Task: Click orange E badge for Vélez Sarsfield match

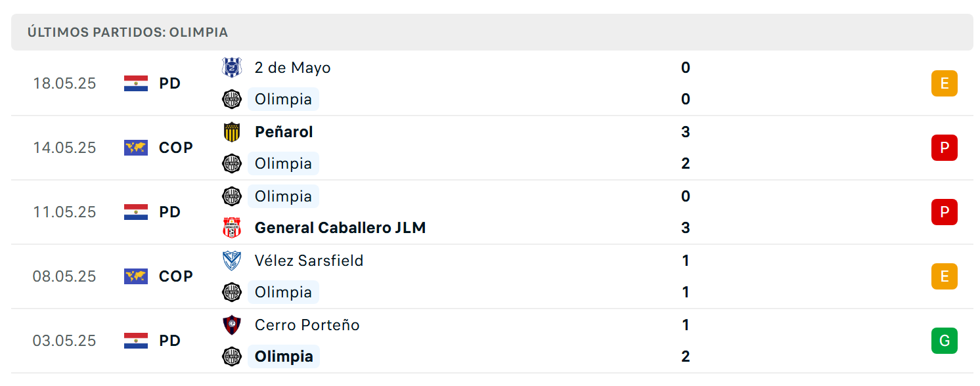Action: tap(945, 276)
